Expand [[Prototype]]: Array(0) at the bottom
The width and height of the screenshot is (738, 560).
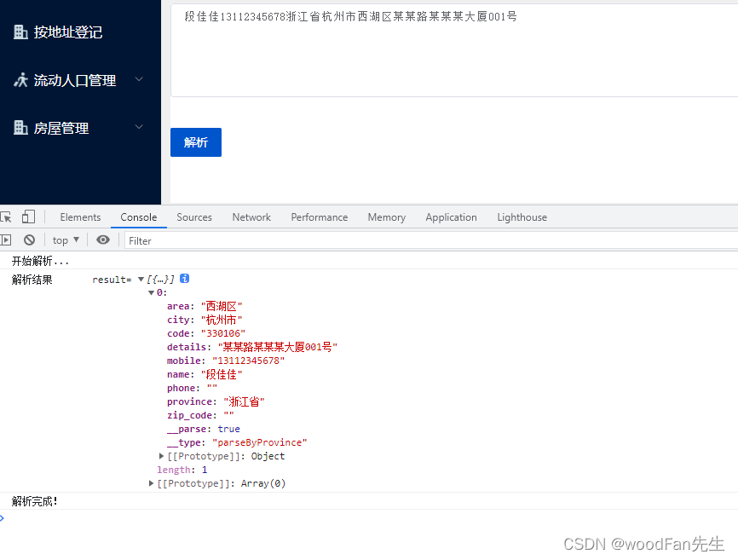152,483
